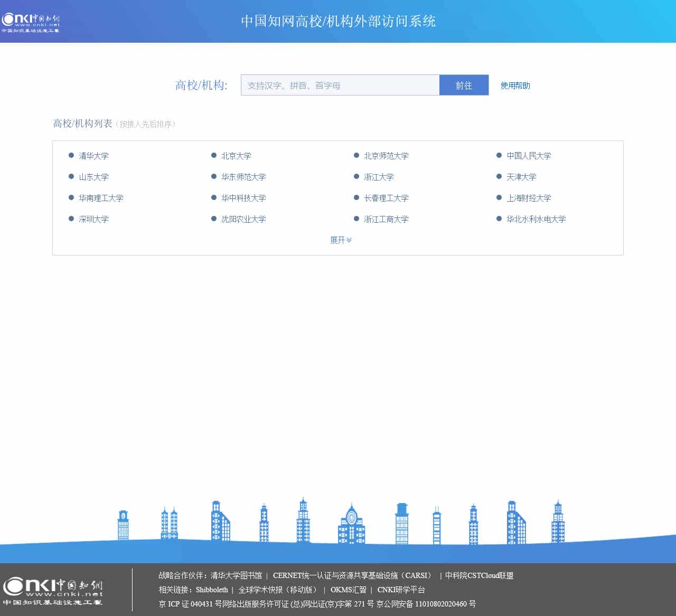Image resolution: width=676 pixels, height=616 pixels.
Task: Select 北京大学 from the list
Action: (236, 156)
